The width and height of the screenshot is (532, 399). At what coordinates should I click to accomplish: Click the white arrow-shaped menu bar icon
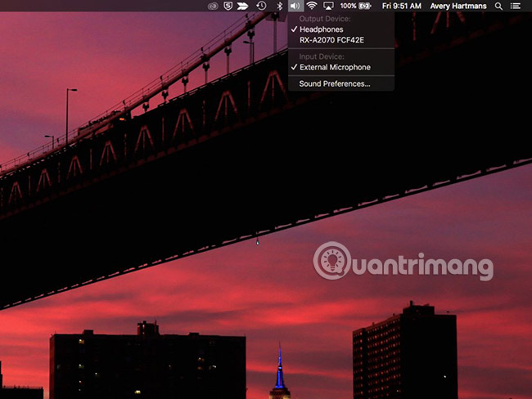[x=243, y=6]
